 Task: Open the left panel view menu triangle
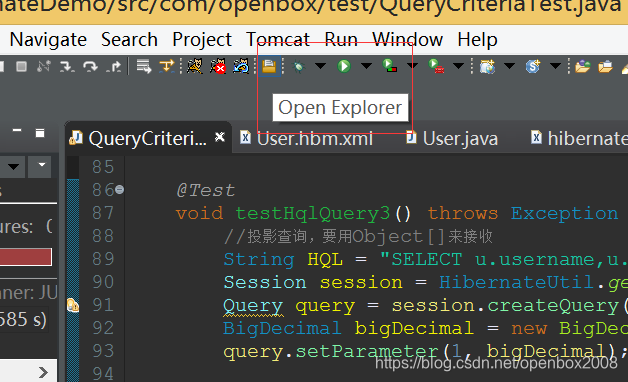41,166
